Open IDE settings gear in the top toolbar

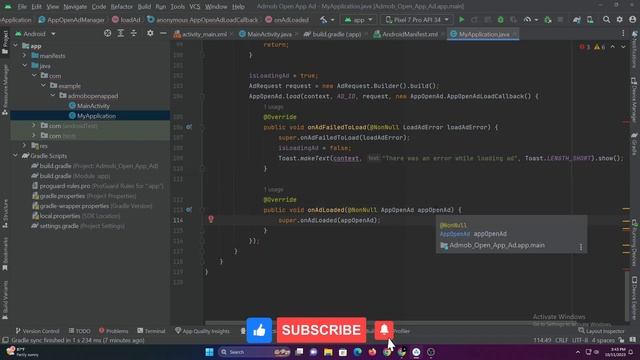[620, 20]
